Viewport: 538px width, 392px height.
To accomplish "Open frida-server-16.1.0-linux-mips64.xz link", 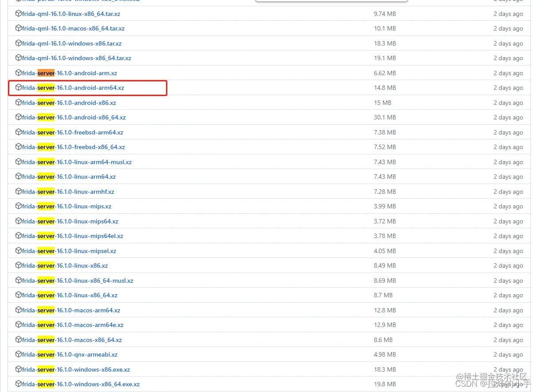I will pos(70,221).
